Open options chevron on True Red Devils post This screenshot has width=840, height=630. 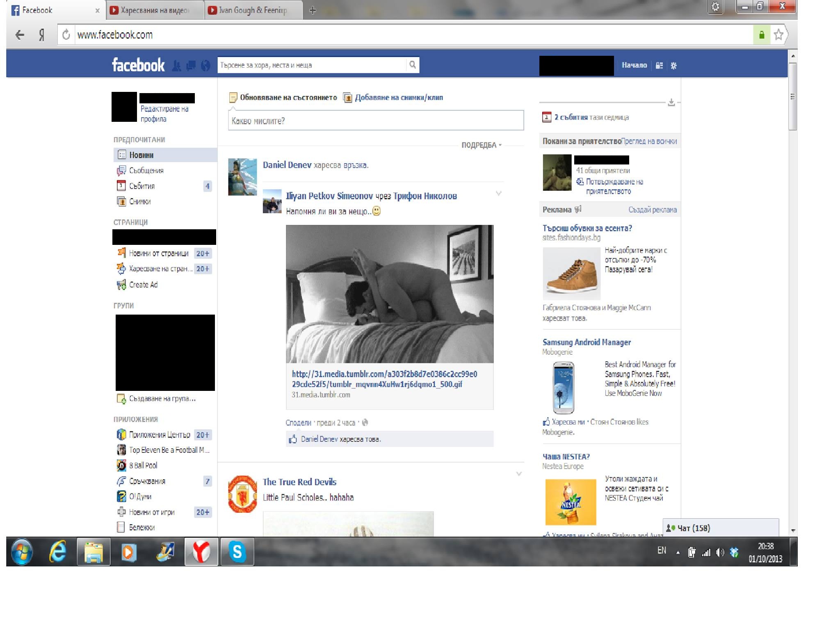pos(519,474)
